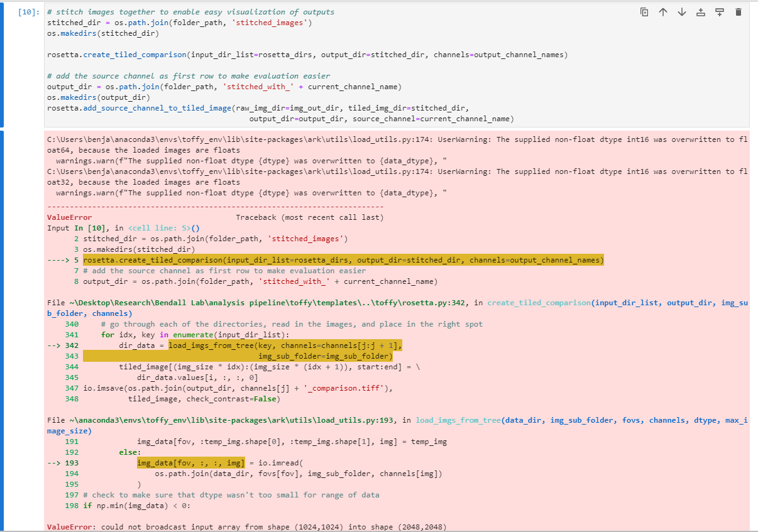This screenshot has height=532, width=758.
Task: Duplicate the current notebook cell
Action: click(644, 11)
